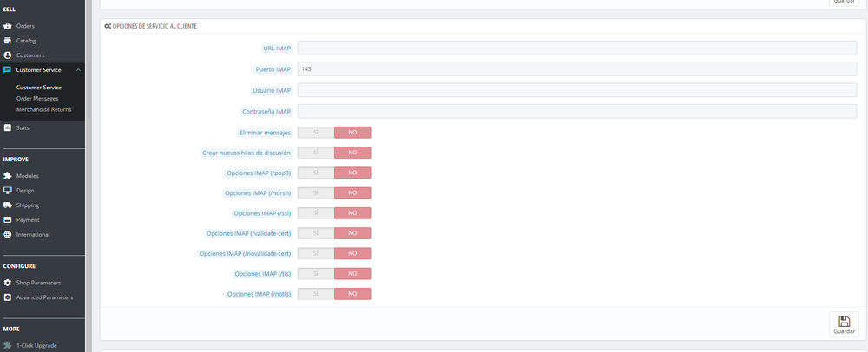Image resolution: width=868 pixels, height=352 pixels.
Task: Click the Modules puzzle icon
Action: 7,176
